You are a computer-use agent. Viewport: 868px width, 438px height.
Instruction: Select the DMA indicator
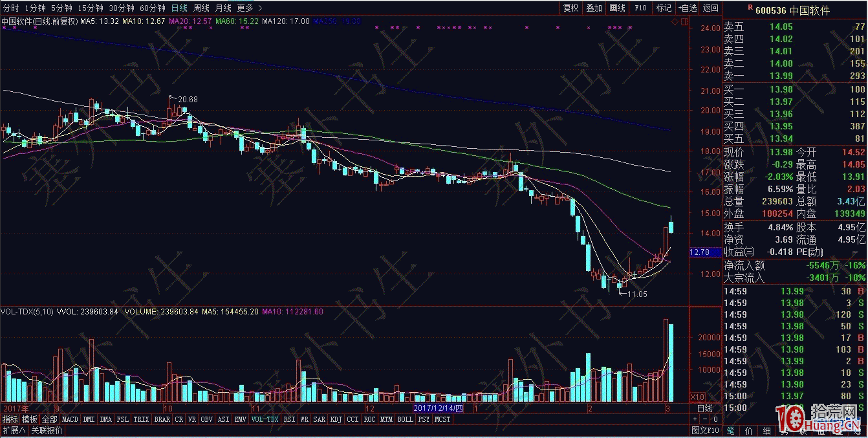coord(106,419)
